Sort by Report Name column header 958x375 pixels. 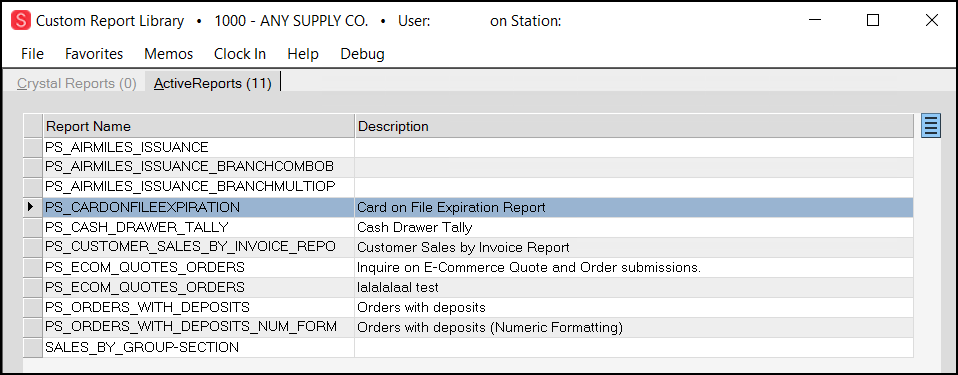click(199, 126)
